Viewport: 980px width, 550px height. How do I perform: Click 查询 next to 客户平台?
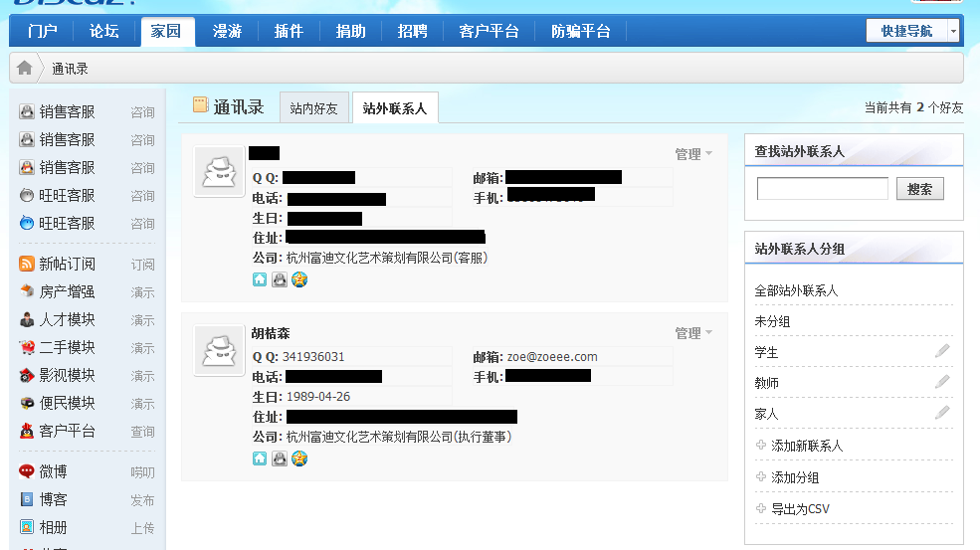(x=142, y=432)
